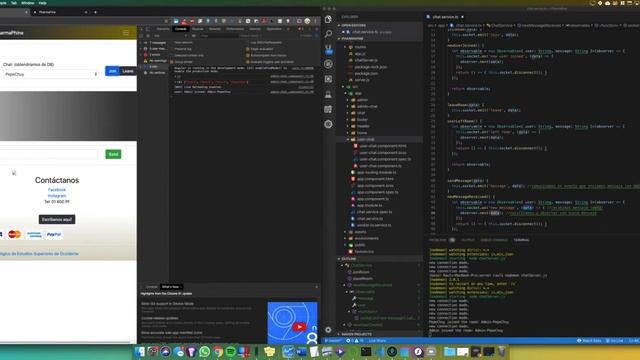Toggle the DevTools console sidebar icon
Viewport: 640px width, 360px height.
pyautogui.click(x=141, y=36)
